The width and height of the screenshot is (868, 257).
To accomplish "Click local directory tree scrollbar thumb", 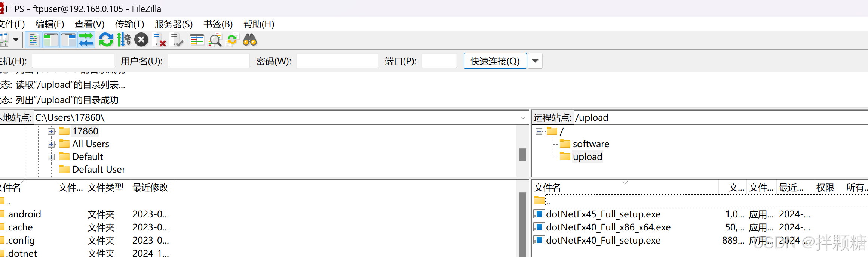I will 523,155.
